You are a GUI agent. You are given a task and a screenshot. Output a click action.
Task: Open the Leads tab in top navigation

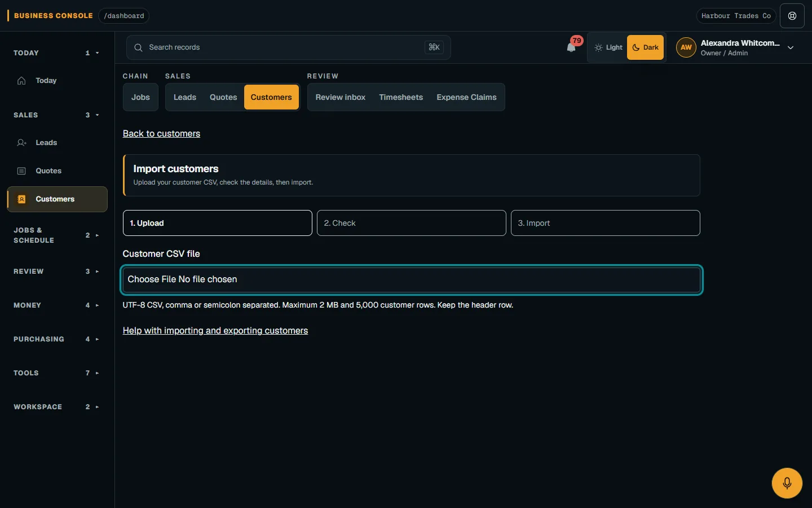click(x=185, y=97)
